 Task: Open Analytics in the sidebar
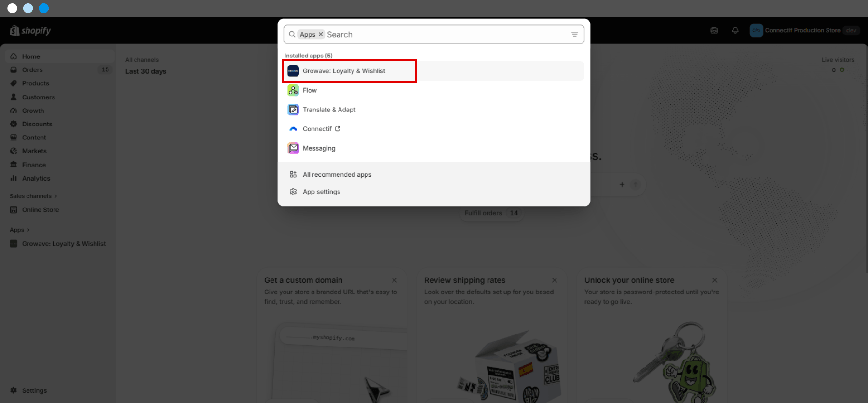pyautogui.click(x=60, y=178)
